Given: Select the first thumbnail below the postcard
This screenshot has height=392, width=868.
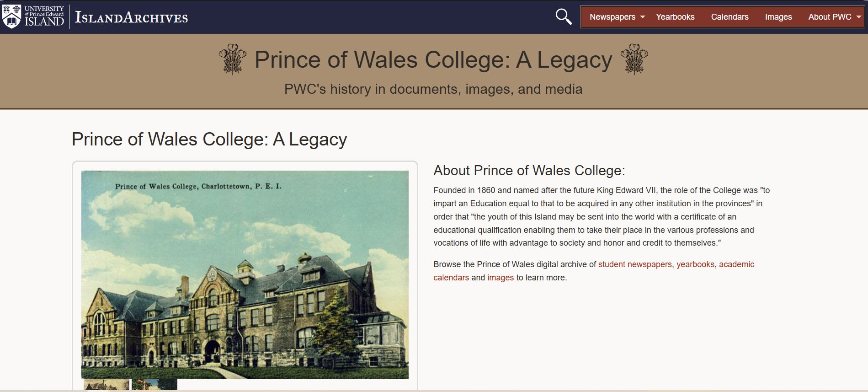Looking at the screenshot, I should (107, 385).
